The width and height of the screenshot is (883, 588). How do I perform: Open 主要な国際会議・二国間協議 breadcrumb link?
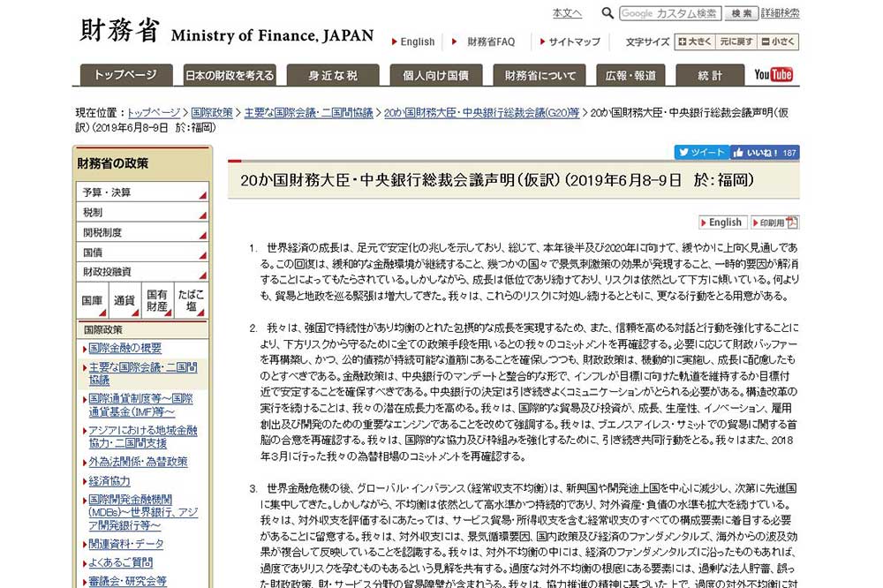coord(308,113)
